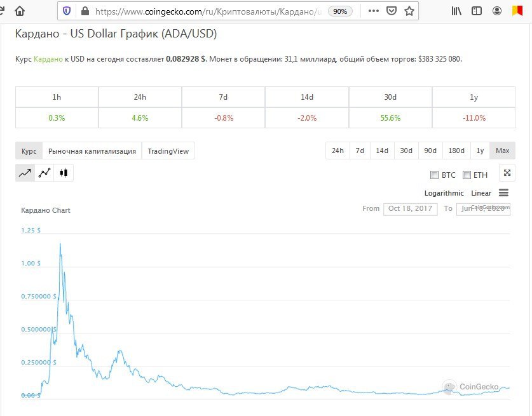
Task: Open the green Кардано link
Action: [48, 59]
